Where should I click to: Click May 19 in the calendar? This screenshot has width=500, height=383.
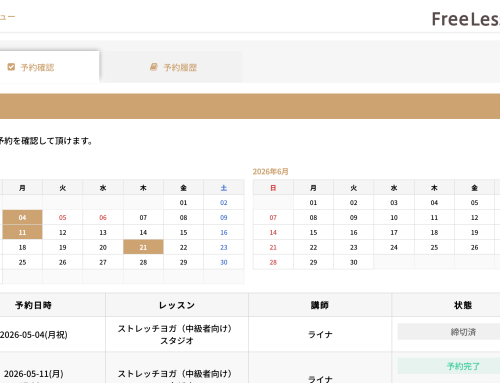tap(63, 247)
